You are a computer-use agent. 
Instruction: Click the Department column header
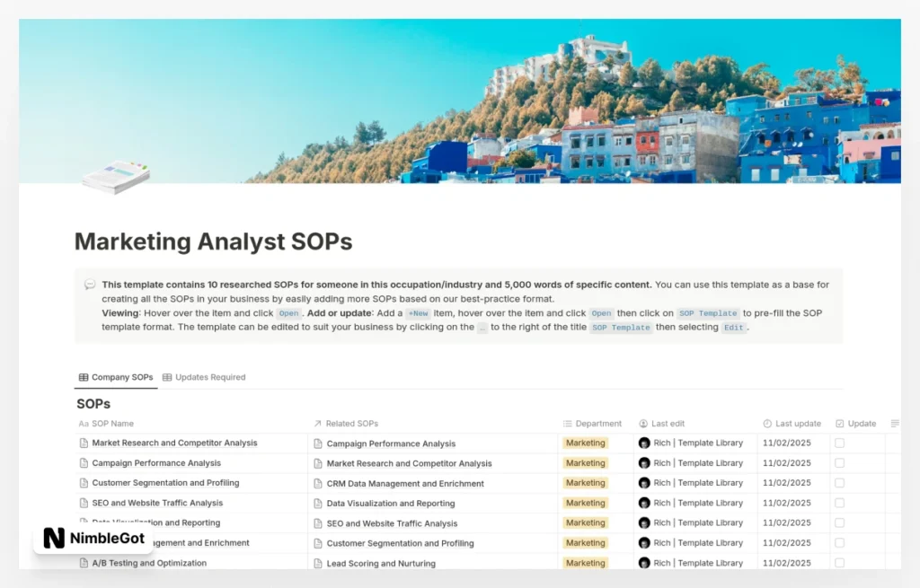[x=592, y=423]
